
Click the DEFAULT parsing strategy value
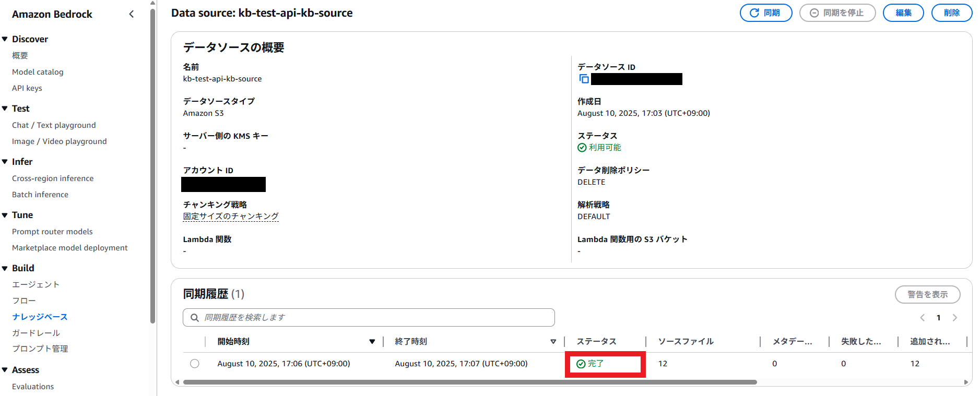point(594,217)
